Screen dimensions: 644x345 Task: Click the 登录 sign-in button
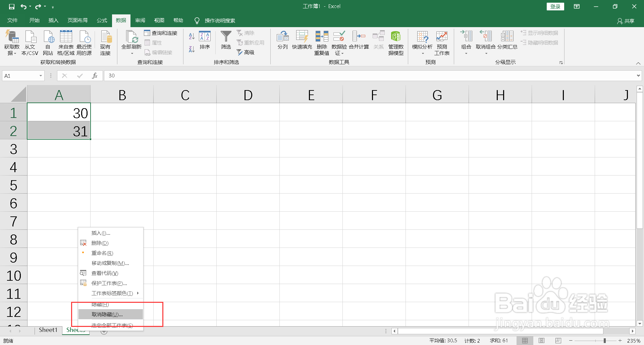(555, 6)
